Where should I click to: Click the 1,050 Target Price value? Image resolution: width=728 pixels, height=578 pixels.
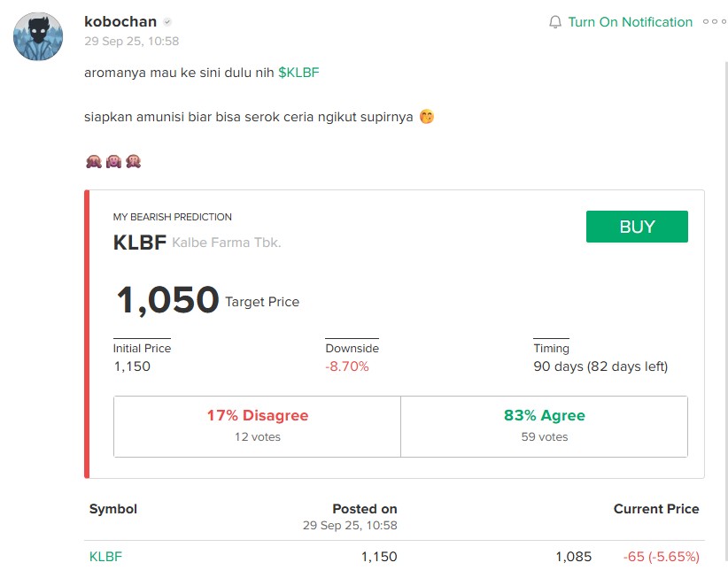pos(167,301)
